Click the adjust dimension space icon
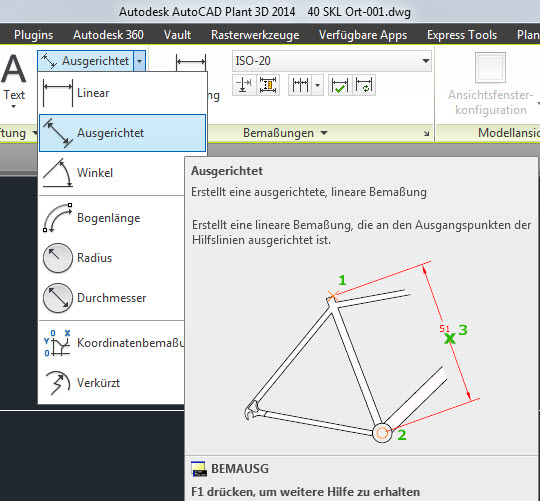The width and height of the screenshot is (540, 501). tap(268, 85)
